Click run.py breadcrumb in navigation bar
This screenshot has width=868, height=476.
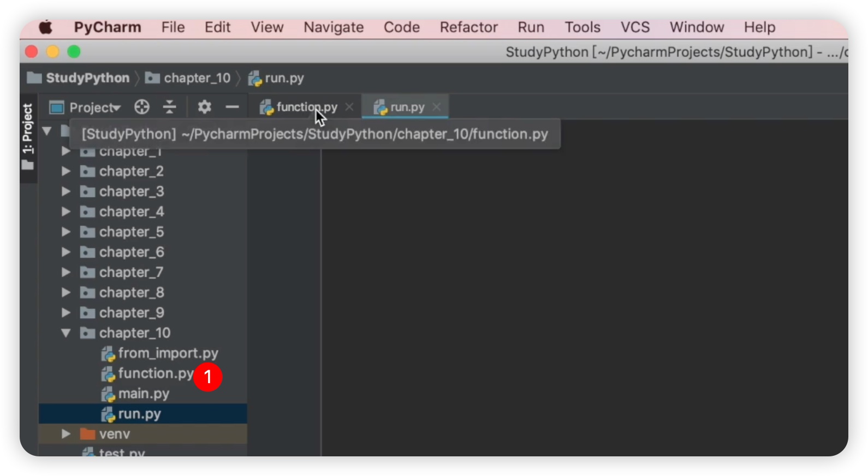pyautogui.click(x=276, y=78)
